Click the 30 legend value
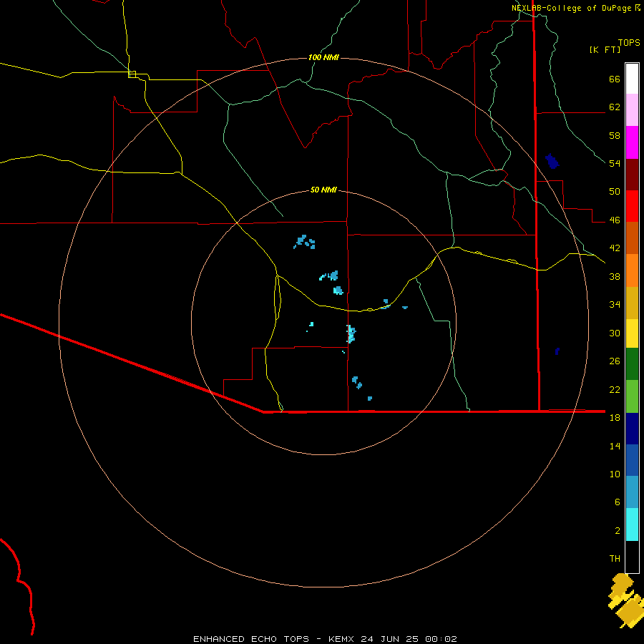Image resolution: width=644 pixels, height=644 pixels. (615, 333)
